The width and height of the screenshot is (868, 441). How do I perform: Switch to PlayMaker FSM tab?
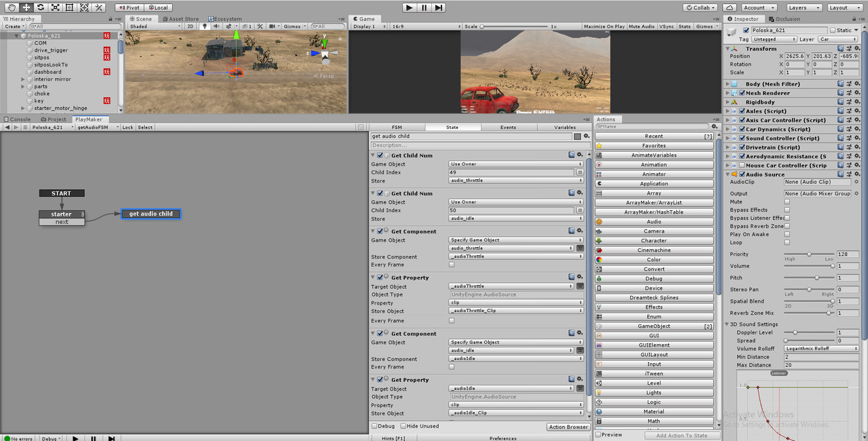(397, 128)
